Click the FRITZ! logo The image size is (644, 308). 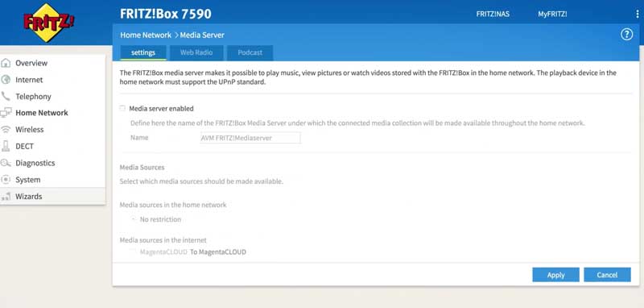[49, 23]
